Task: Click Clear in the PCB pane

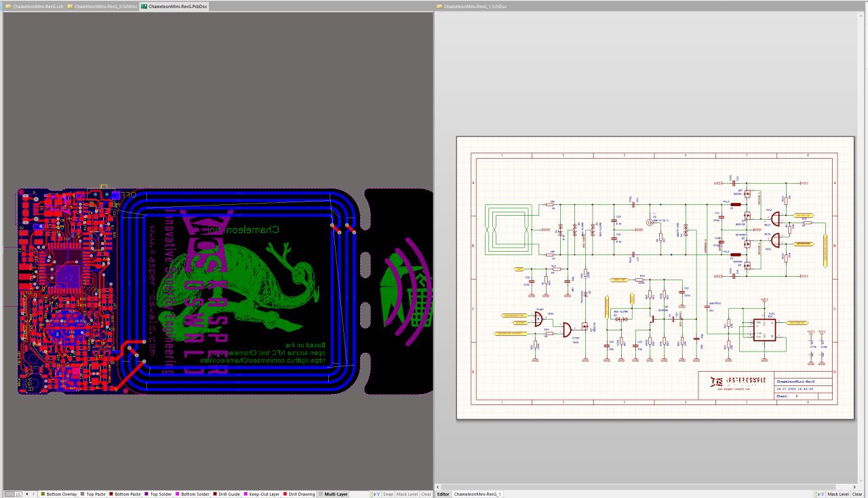Action: [x=426, y=494]
